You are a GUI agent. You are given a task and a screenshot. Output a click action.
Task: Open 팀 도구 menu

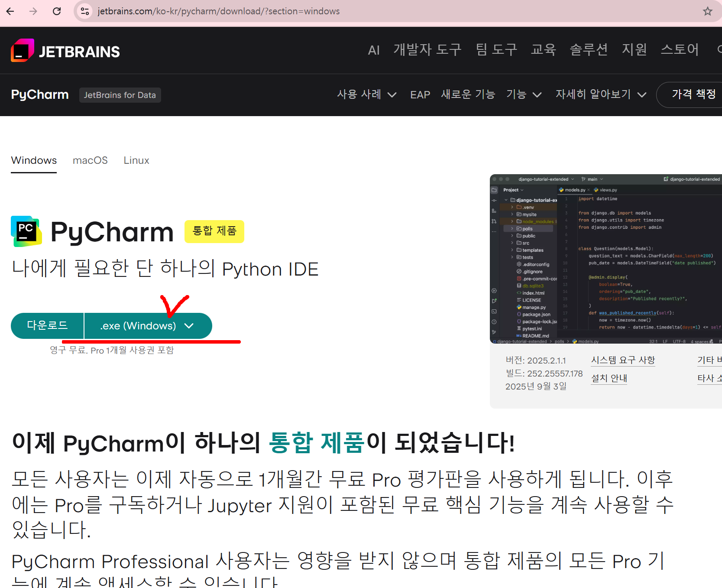pos(496,50)
